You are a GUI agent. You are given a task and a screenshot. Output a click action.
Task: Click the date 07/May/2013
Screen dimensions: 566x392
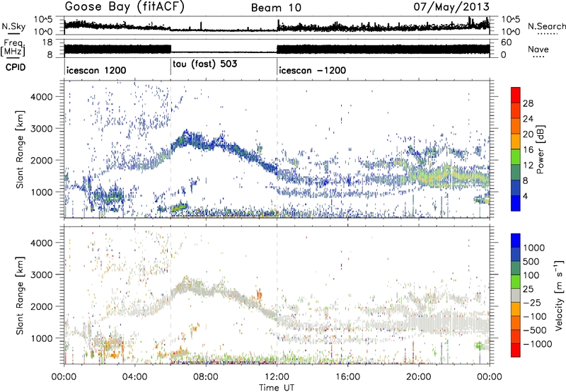click(451, 7)
